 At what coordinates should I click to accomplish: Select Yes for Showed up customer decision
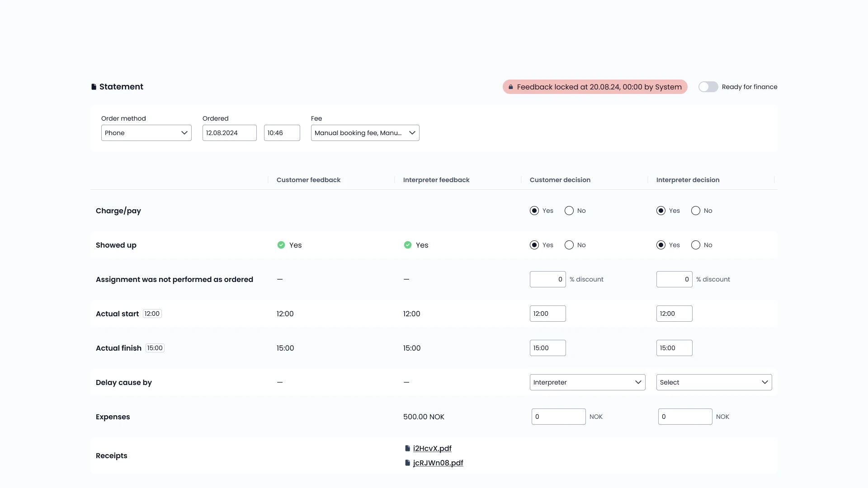coord(534,245)
